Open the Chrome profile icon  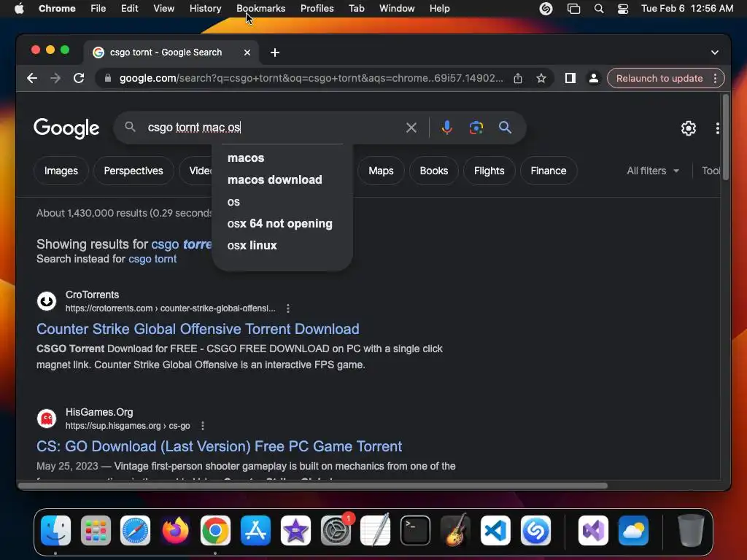point(593,78)
